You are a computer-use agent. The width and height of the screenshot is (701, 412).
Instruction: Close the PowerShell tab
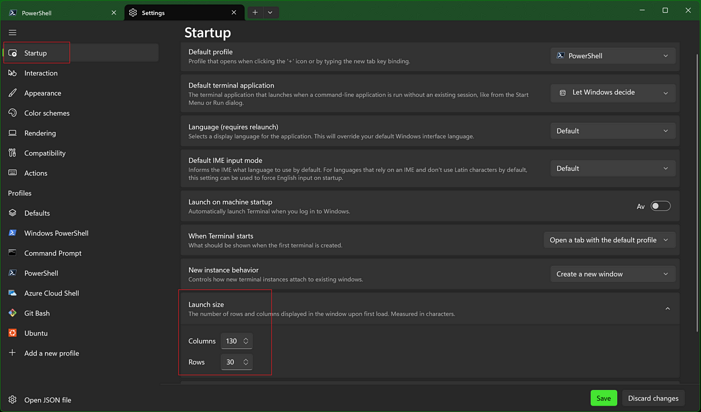(x=114, y=13)
